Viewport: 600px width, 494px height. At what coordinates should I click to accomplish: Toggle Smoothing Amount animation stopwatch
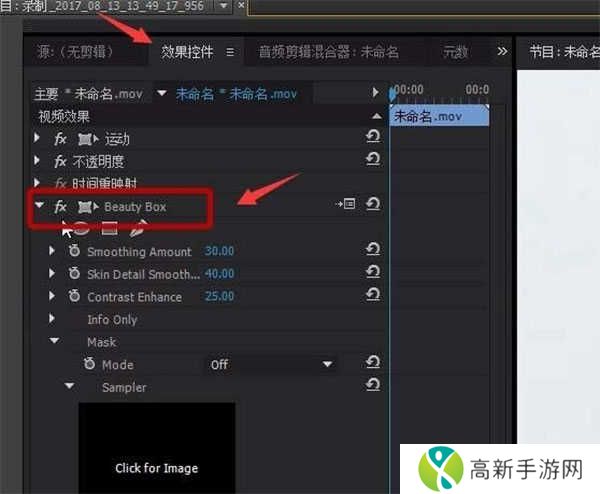74,252
